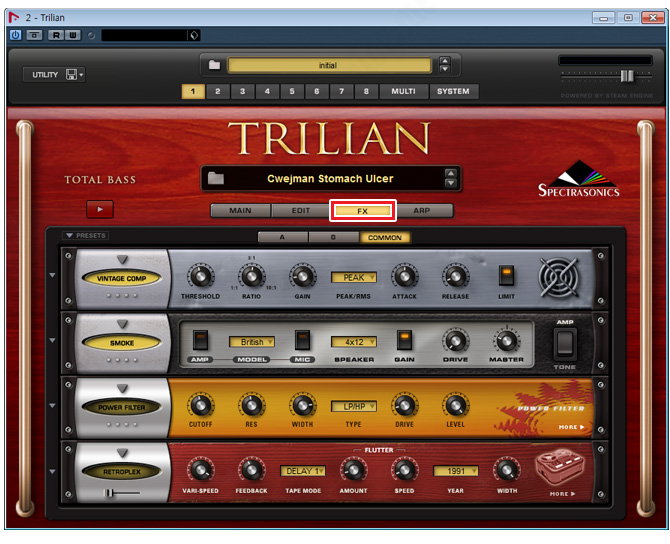This screenshot has height=544, width=670.
Task: Click the Vintage Comp THRESHOLD knob
Action: click(200, 276)
